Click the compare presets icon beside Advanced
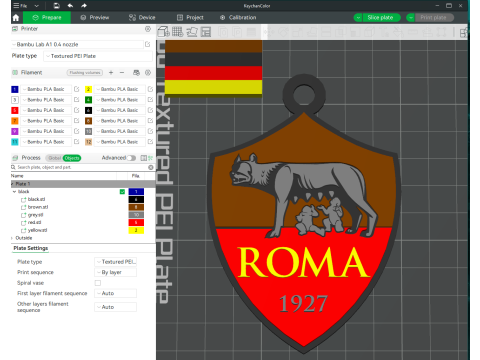 144,158
